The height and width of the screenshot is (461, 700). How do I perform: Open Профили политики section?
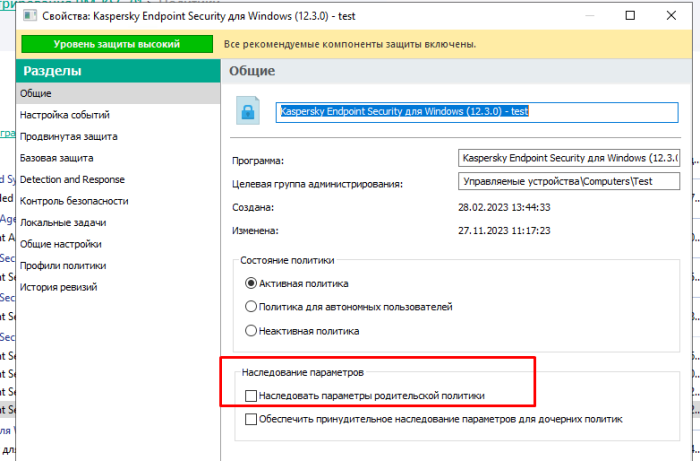[x=118, y=266]
